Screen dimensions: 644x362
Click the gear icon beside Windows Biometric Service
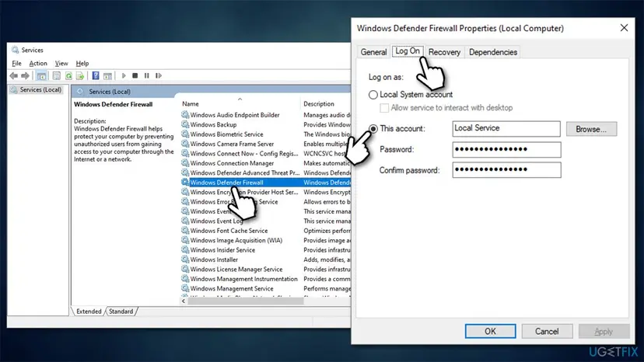(x=185, y=134)
